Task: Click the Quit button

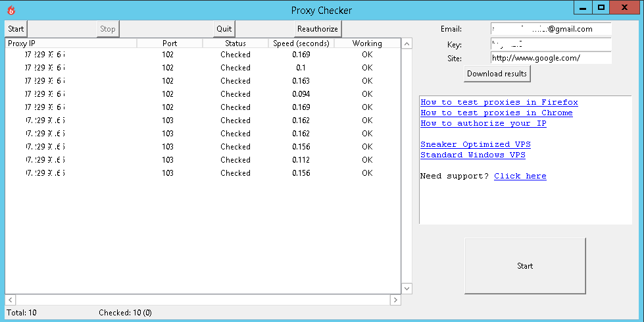Action: coord(224,29)
